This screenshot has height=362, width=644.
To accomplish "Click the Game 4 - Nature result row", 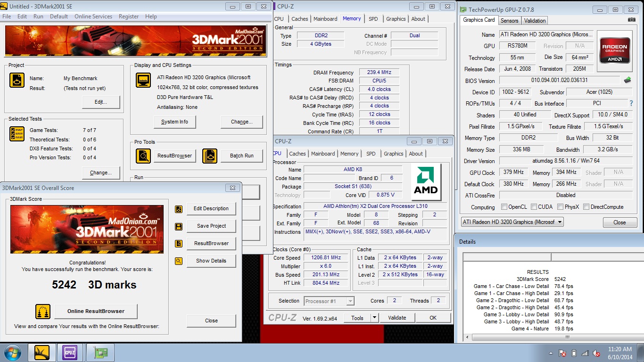I will click(x=542, y=329).
